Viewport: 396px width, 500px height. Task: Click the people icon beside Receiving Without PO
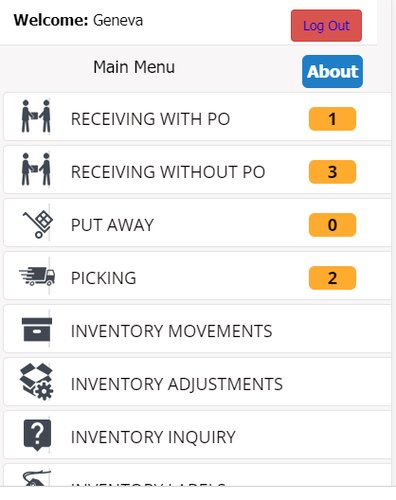(x=36, y=169)
